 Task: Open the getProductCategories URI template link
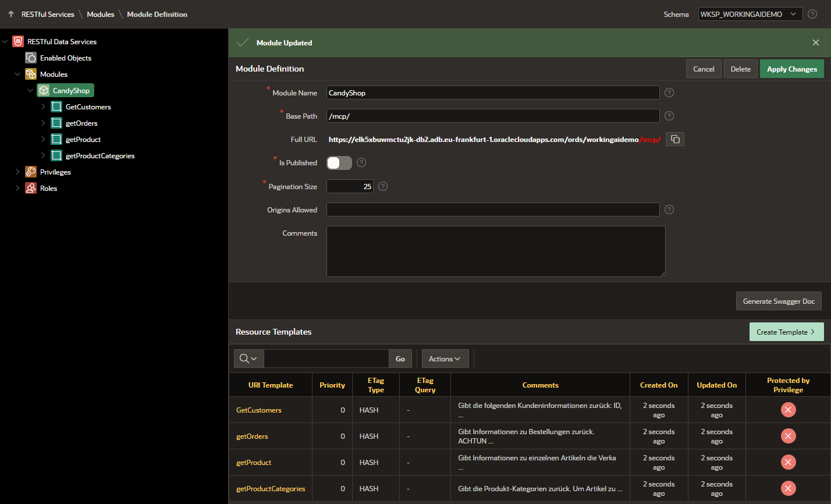point(271,489)
